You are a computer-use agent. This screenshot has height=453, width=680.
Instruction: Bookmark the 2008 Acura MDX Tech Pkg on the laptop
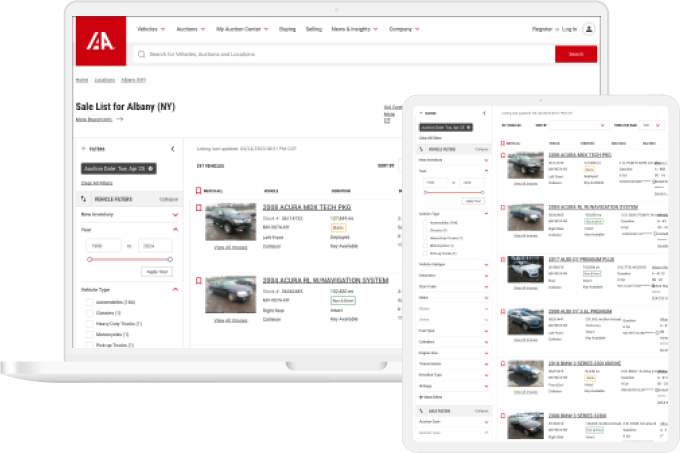199,208
